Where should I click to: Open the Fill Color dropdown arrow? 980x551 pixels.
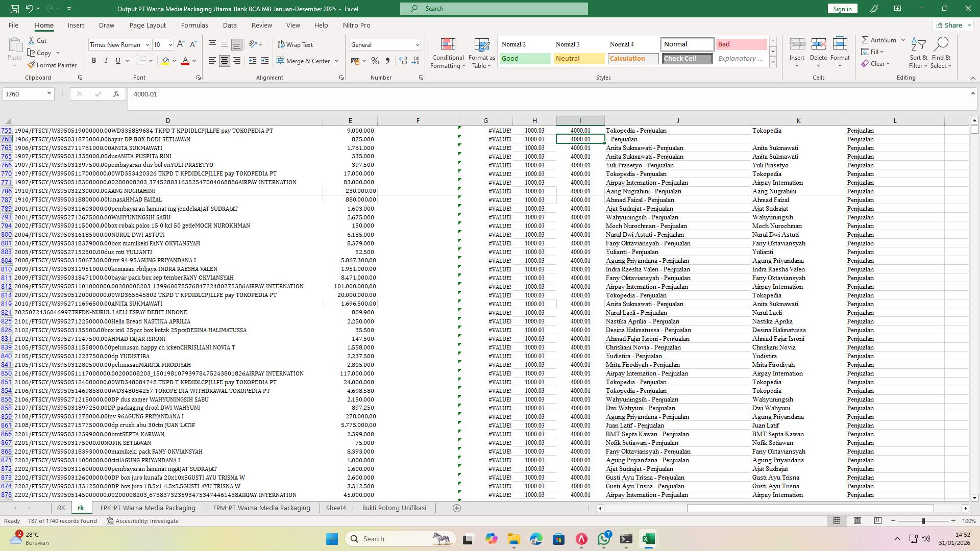(174, 61)
